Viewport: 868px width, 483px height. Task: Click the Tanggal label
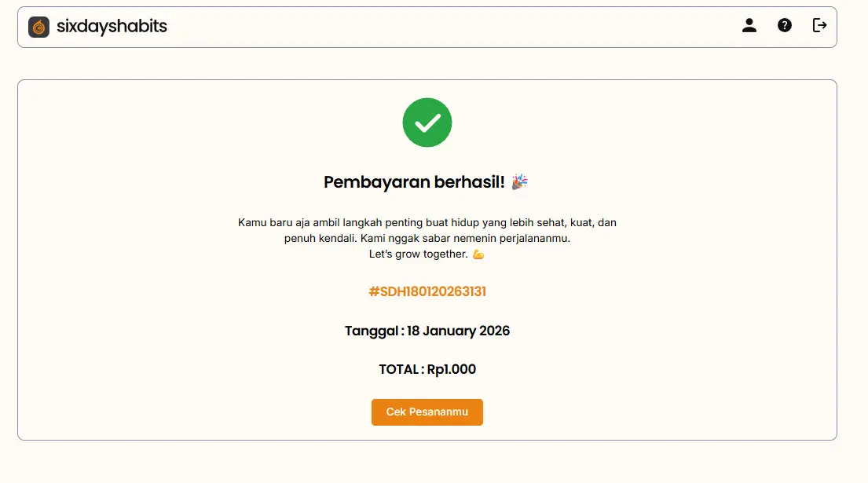pyautogui.click(x=372, y=331)
